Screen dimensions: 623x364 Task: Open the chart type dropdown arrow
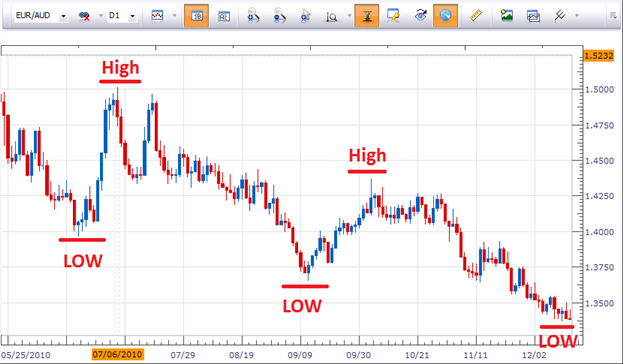click(174, 15)
